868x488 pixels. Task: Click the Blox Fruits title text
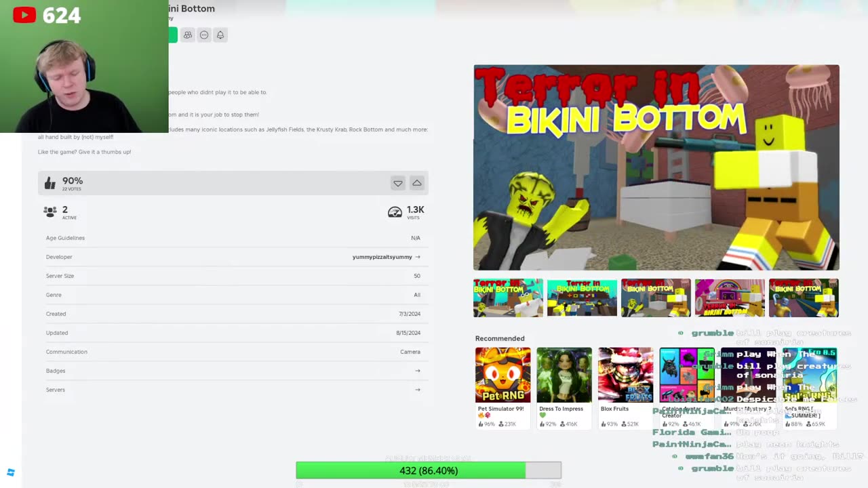(x=614, y=409)
